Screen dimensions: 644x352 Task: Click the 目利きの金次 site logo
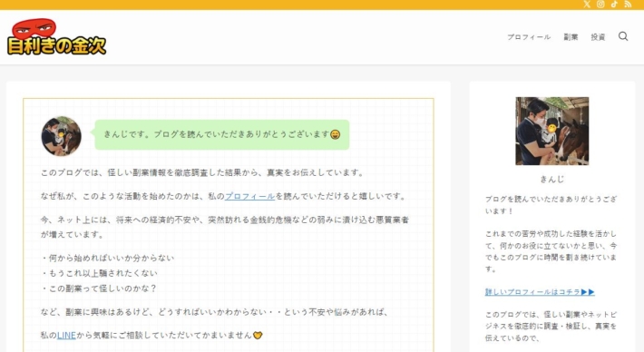click(57, 36)
